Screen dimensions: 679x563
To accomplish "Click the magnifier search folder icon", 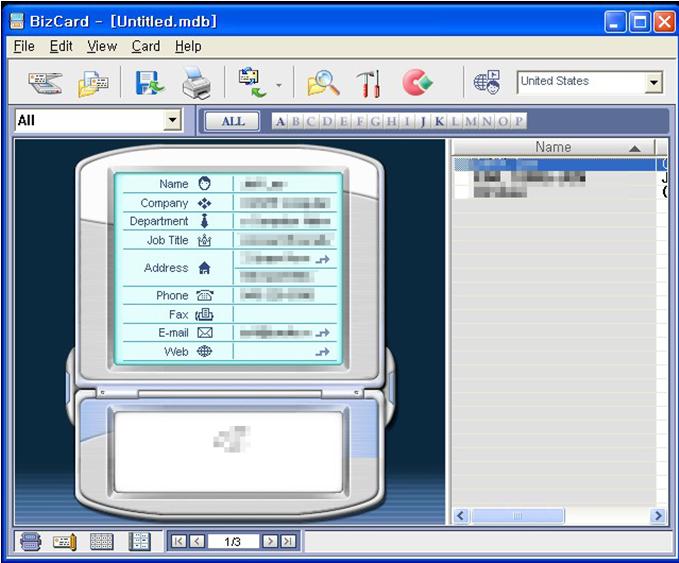I will 323,83.
